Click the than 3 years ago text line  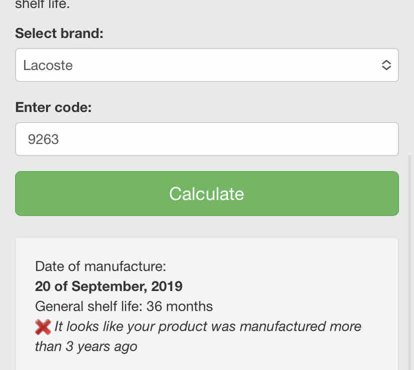86,347
